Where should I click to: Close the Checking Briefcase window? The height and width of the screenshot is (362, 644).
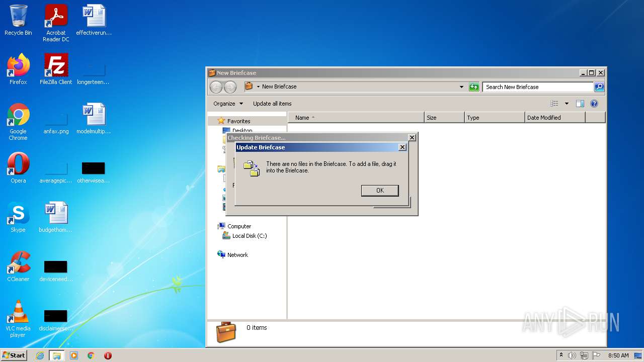pyautogui.click(x=412, y=137)
